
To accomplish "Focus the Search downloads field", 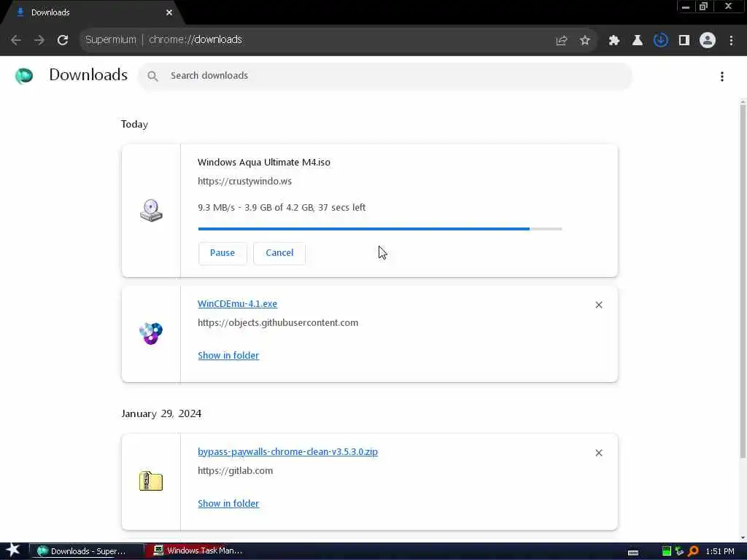I will (385, 76).
